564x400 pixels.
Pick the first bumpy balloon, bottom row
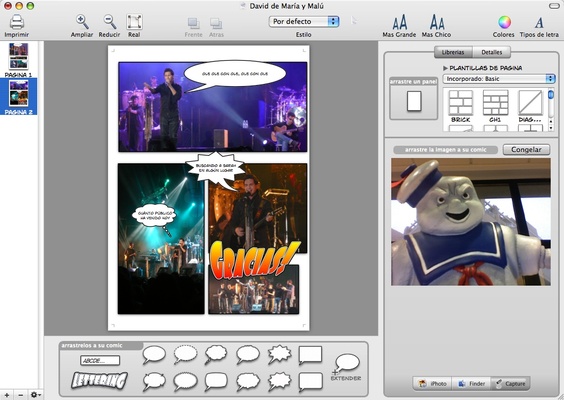pos(154,381)
